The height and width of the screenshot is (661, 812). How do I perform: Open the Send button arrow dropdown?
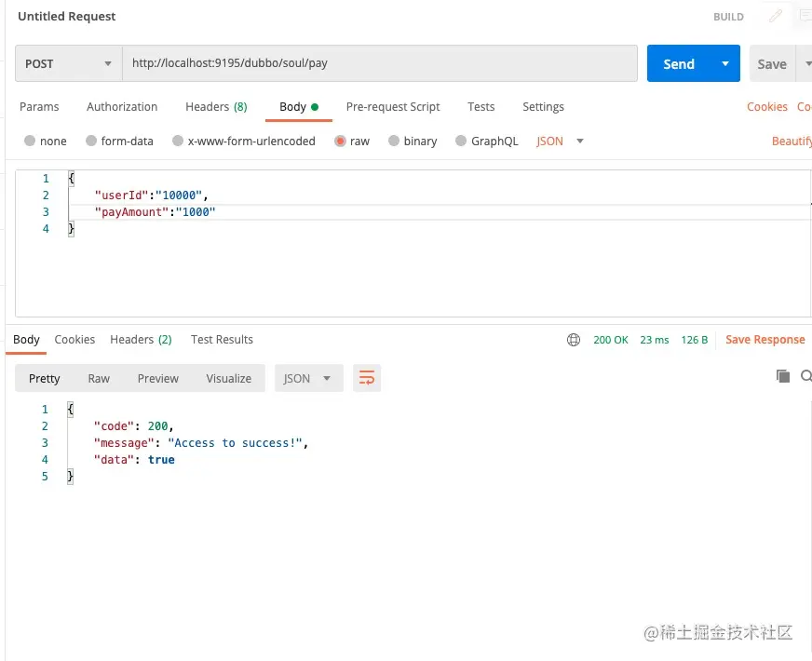click(724, 64)
